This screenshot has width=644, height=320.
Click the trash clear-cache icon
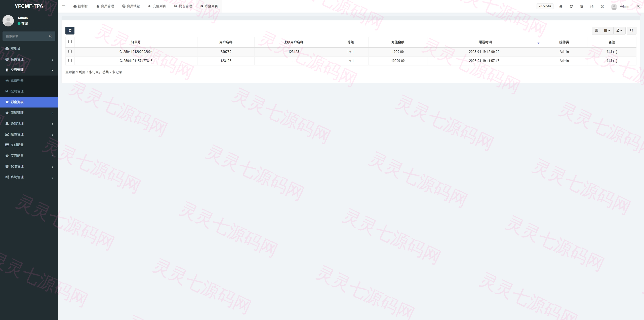pyautogui.click(x=582, y=6)
